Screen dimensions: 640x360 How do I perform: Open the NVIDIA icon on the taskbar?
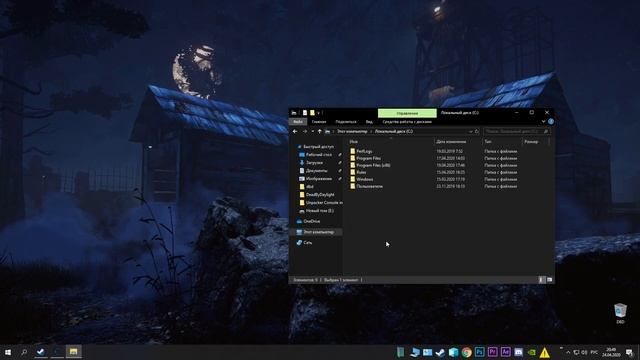(x=532, y=352)
